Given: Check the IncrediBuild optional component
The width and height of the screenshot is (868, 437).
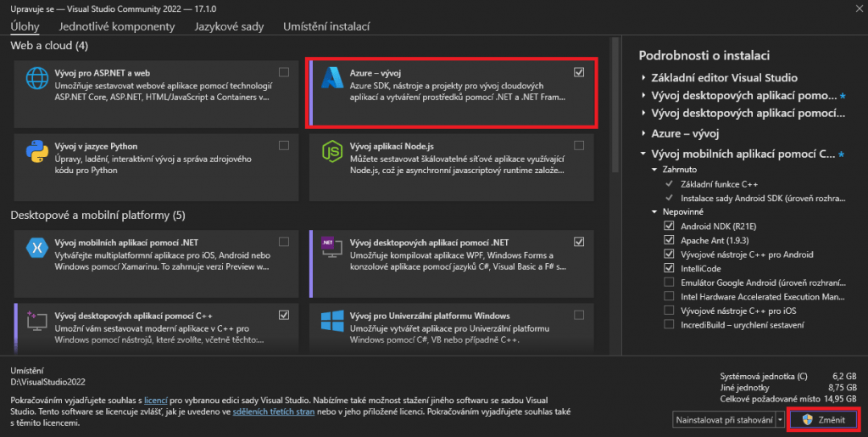Looking at the screenshot, I should [670, 325].
